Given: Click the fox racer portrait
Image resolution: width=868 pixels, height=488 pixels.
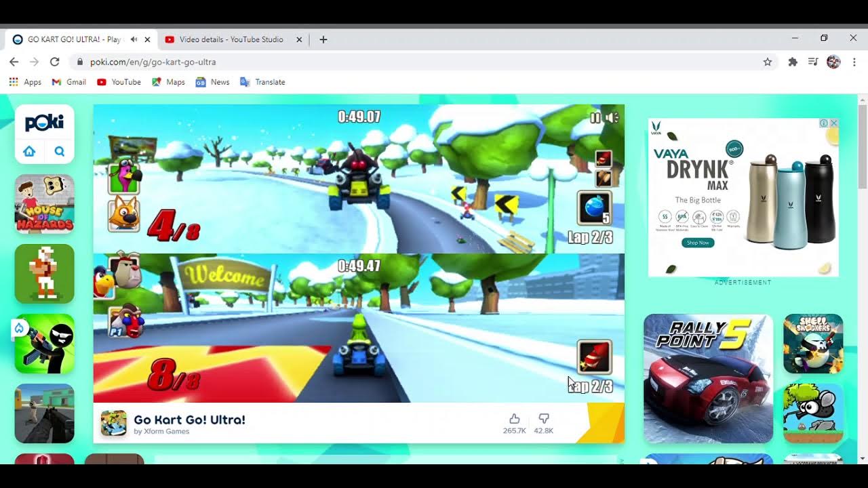Looking at the screenshot, I should [124, 216].
